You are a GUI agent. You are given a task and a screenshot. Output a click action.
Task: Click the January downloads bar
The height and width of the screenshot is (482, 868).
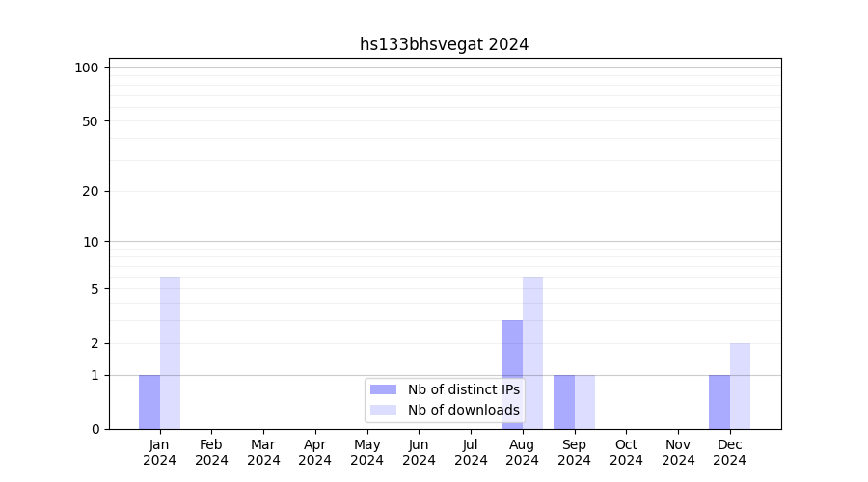click(170, 353)
